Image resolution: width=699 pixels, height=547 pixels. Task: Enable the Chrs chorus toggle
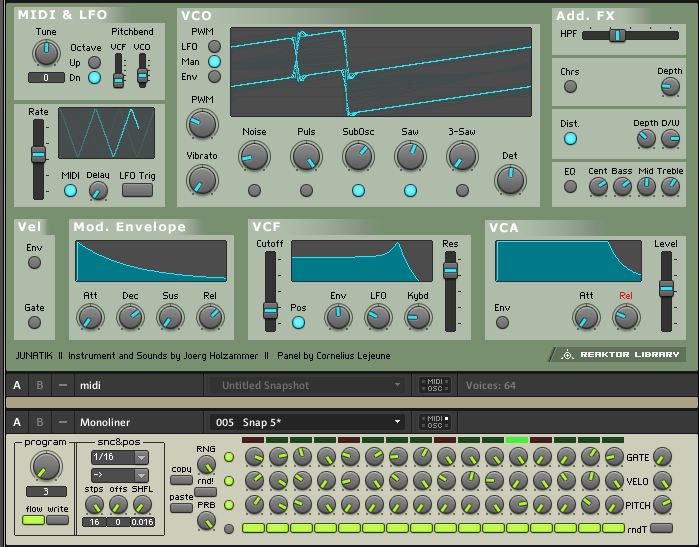(x=570, y=86)
